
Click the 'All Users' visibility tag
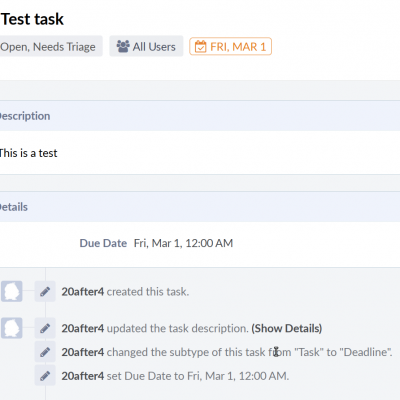pos(146,46)
